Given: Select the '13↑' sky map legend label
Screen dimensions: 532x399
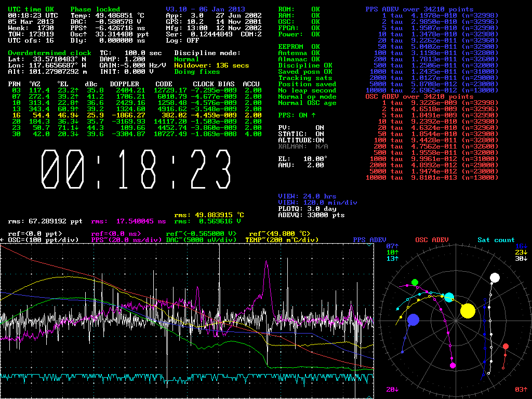Looking at the screenshot, I should click(392, 259).
